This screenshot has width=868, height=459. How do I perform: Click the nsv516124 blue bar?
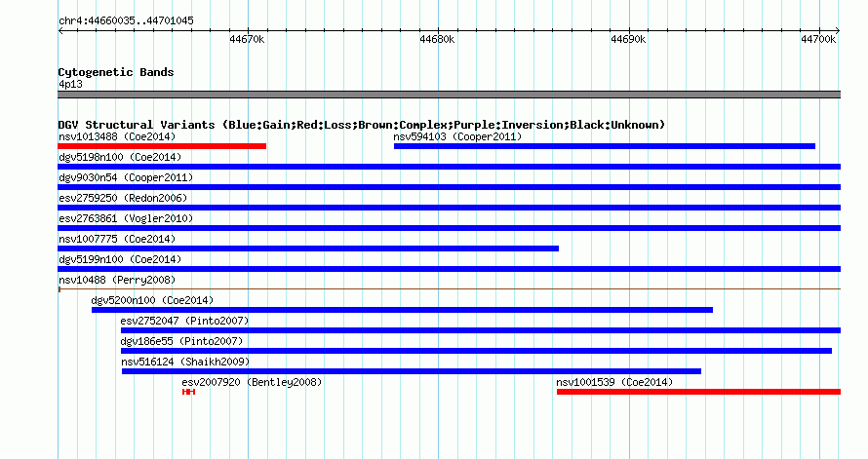point(412,371)
